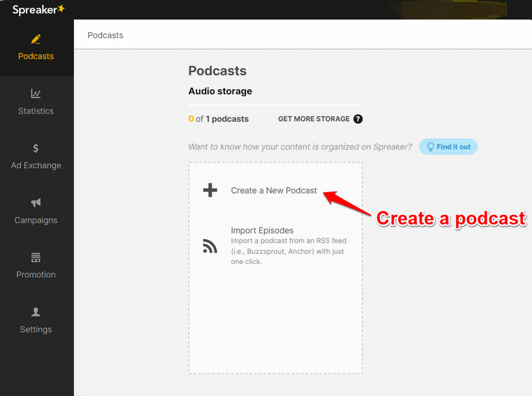The image size is (532, 396).
Task: Click the plus icon beside Create a New Podcast
Action: coord(209,190)
